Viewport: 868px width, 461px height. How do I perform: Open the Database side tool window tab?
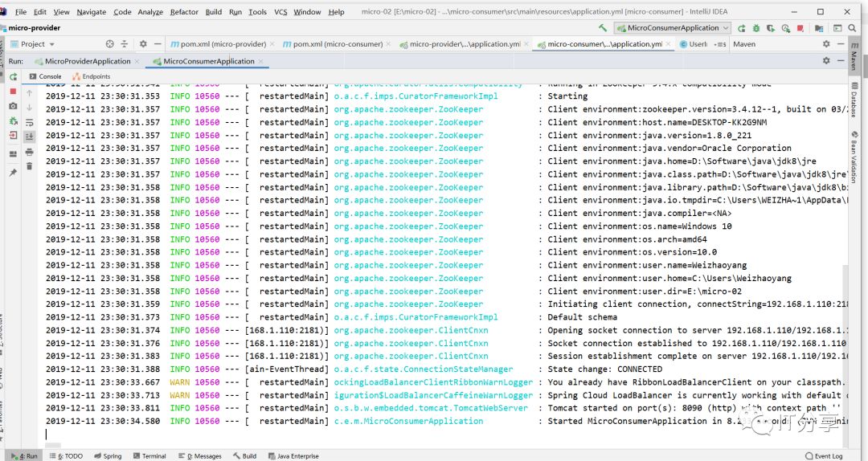point(854,100)
